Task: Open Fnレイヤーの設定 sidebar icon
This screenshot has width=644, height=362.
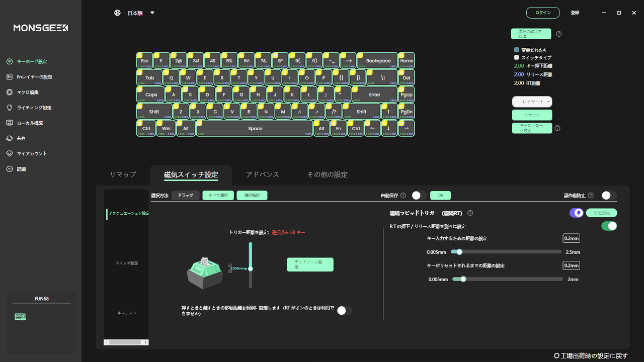Action: click(x=9, y=77)
